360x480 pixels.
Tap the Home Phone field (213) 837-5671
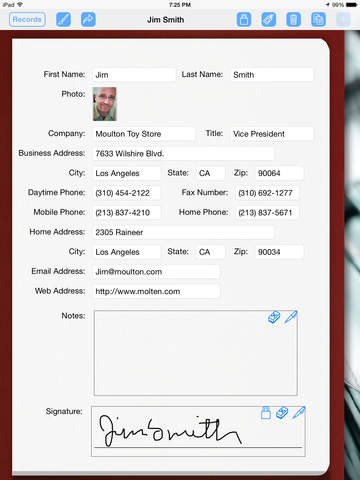pos(267,212)
